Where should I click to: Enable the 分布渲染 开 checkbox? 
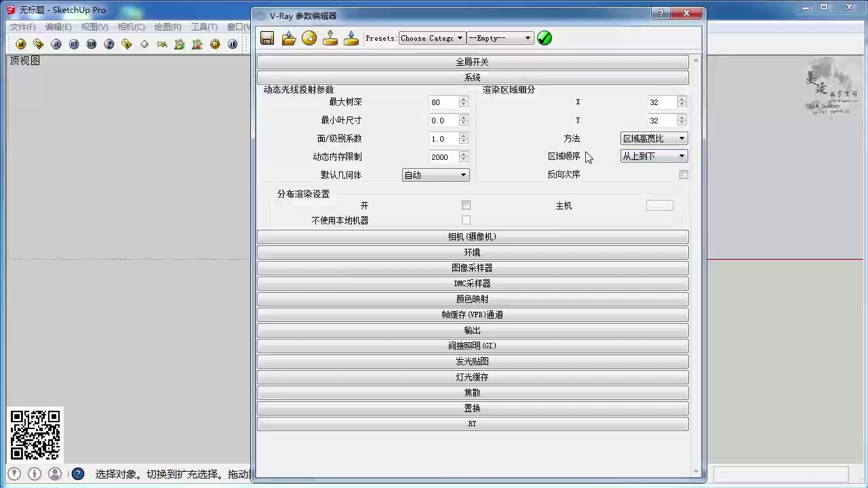(x=466, y=205)
